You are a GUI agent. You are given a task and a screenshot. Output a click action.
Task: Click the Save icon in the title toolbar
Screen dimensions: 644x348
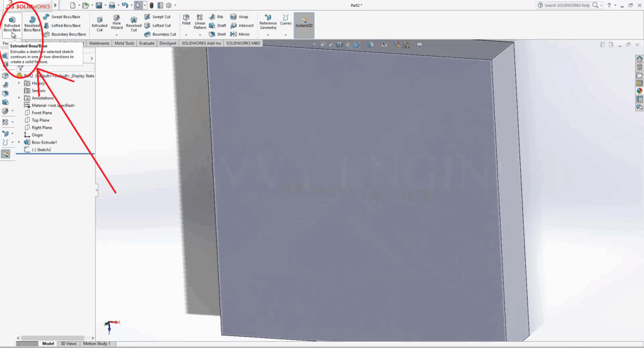(99, 5)
